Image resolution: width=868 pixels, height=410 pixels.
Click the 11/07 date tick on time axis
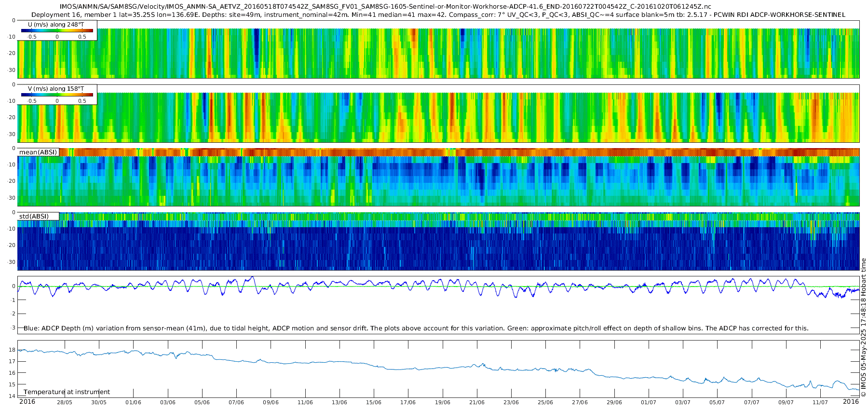pos(820,402)
